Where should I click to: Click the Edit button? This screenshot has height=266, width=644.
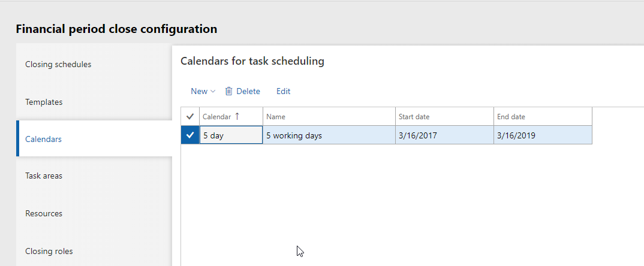coord(283,92)
